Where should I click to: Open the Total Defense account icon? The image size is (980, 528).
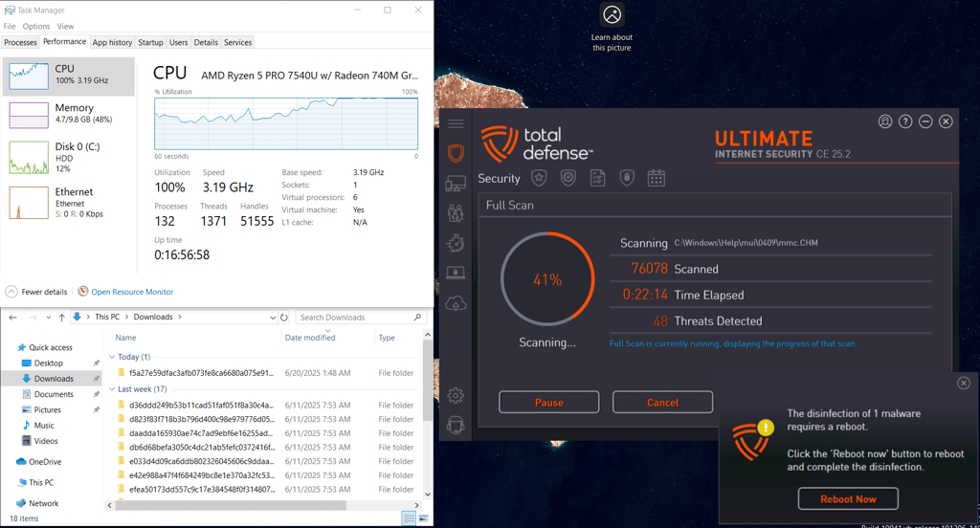[885, 121]
